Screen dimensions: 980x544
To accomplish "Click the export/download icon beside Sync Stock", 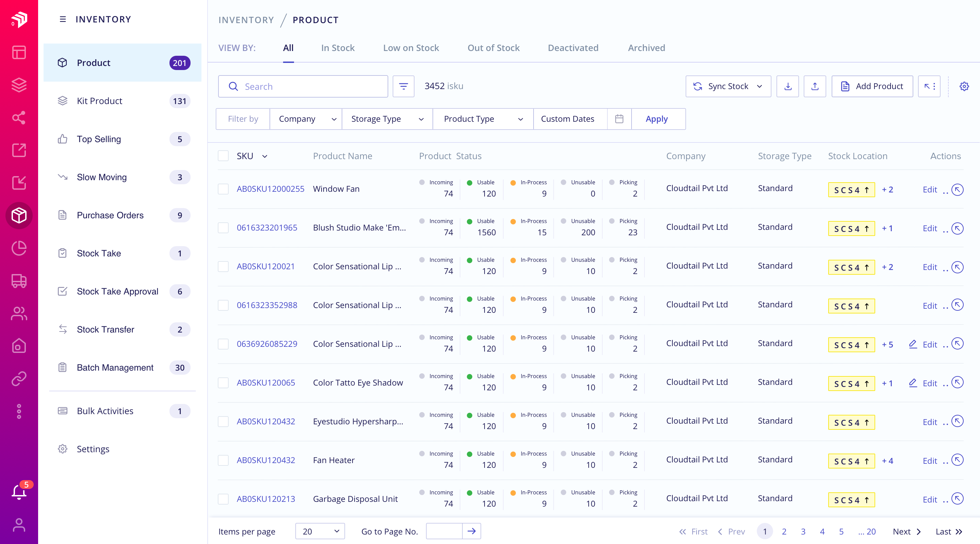I will pyautogui.click(x=787, y=86).
